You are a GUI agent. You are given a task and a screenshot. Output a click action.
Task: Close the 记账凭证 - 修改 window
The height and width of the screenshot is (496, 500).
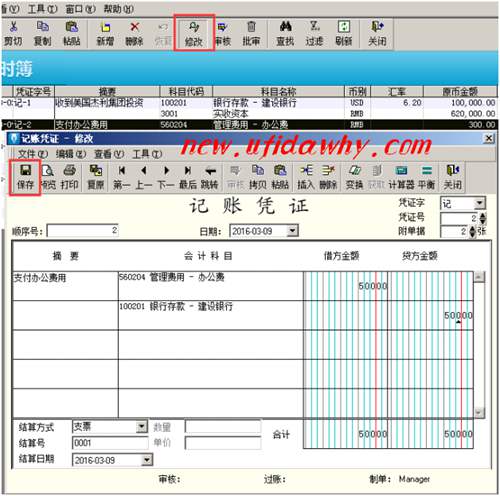(x=489, y=138)
